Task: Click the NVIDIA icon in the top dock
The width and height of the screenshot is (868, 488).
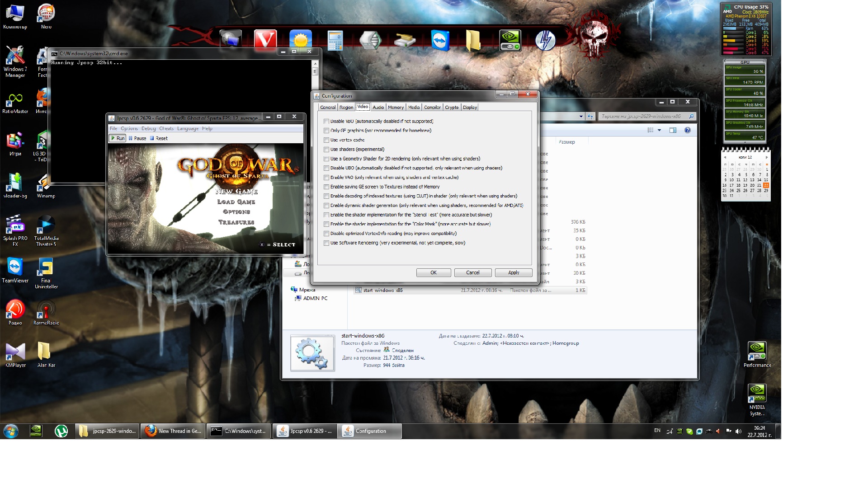Action: tap(510, 41)
